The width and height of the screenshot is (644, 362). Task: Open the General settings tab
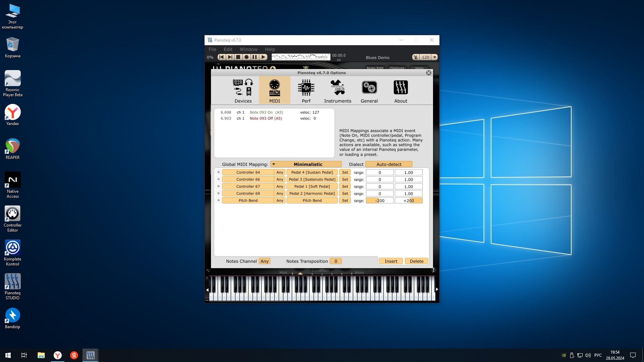pyautogui.click(x=369, y=90)
